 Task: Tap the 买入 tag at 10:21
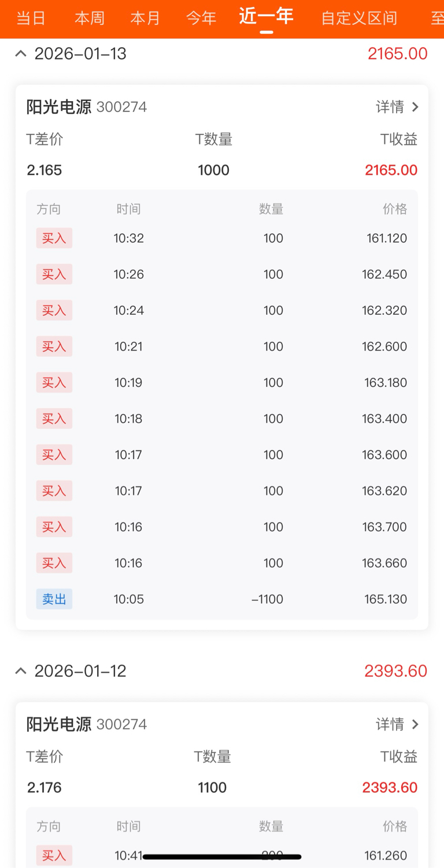coord(54,347)
